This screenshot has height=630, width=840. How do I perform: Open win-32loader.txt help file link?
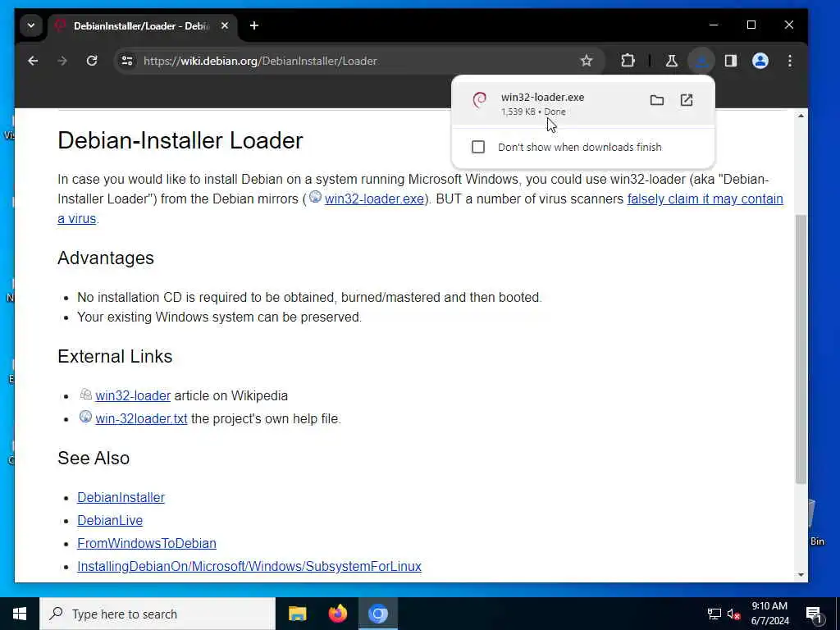141,418
